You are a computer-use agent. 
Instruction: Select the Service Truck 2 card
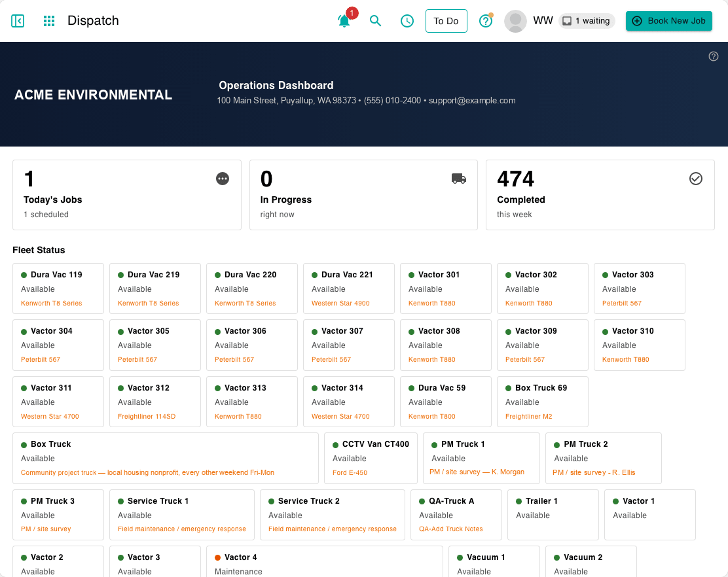pyautogui.click(x=333, y=515)
